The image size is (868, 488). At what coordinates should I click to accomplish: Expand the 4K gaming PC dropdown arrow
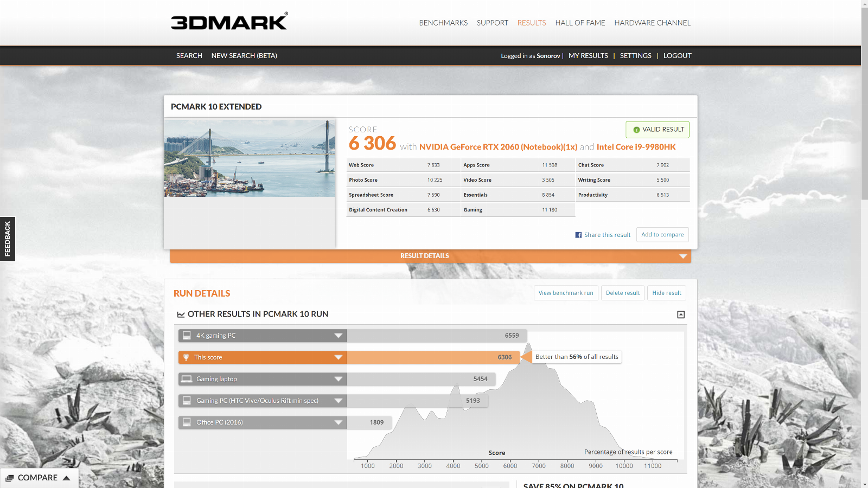pyautogui.click(x=339, y=336)
